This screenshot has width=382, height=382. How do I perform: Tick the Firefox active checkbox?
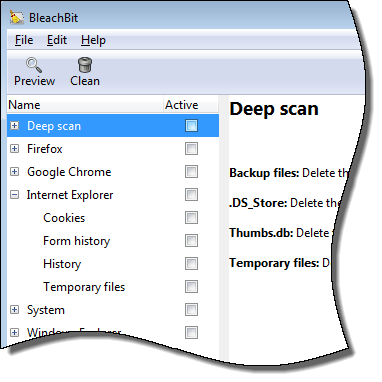pos(191,149)
